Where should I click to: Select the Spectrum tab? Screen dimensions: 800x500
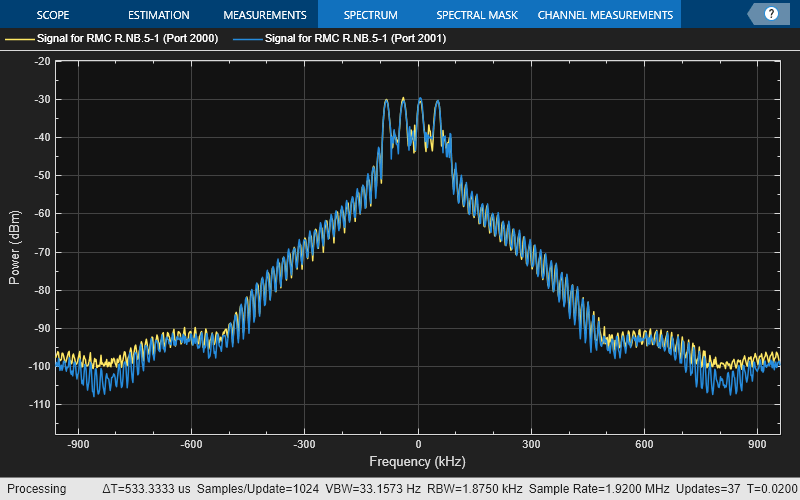coord(370,15)
